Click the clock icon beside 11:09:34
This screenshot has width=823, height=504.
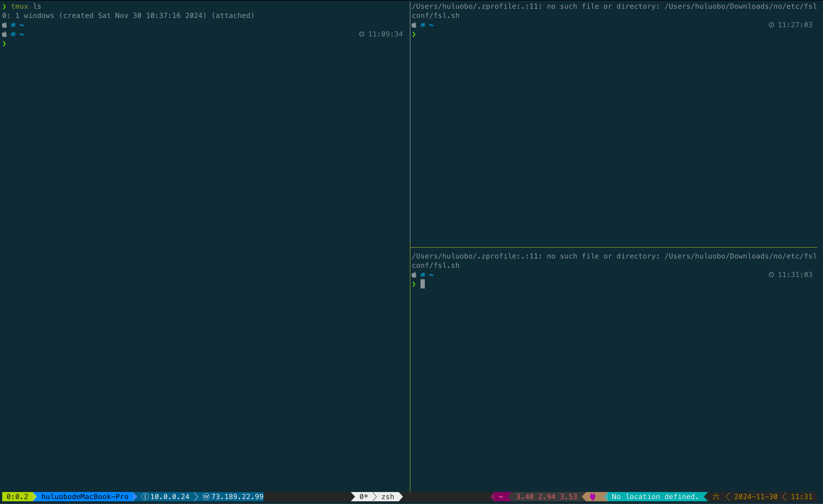(x=361, y=34)
